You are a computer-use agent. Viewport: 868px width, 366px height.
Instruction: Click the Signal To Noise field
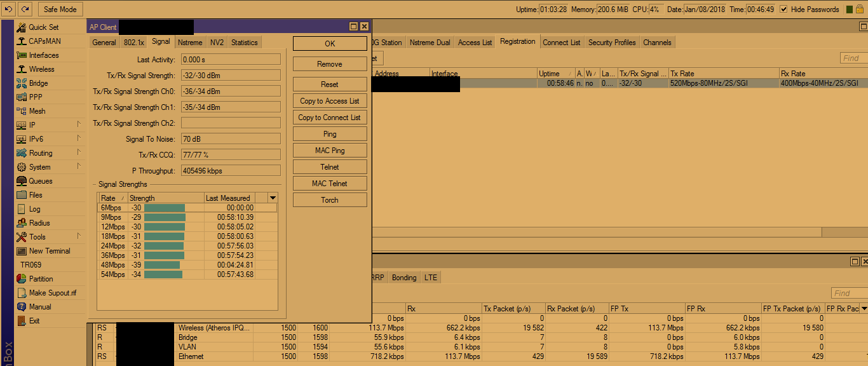[x=230, y=139]
